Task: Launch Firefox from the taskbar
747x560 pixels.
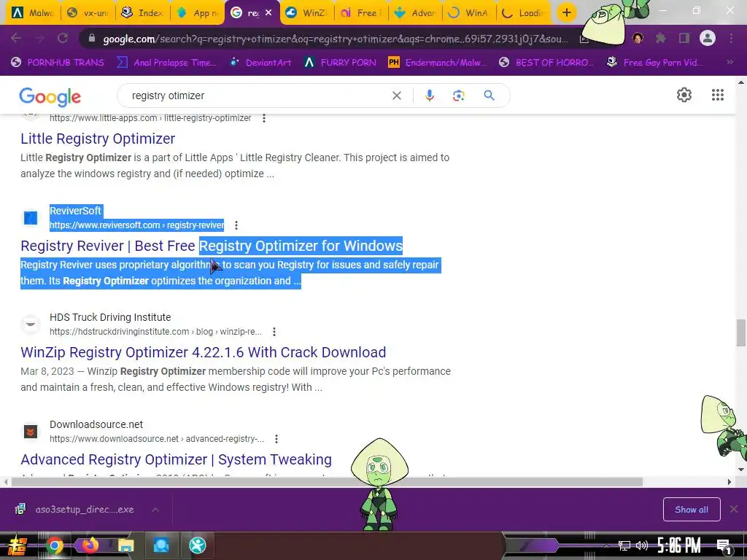Action: pyautogui.click(x=90, y=545)
